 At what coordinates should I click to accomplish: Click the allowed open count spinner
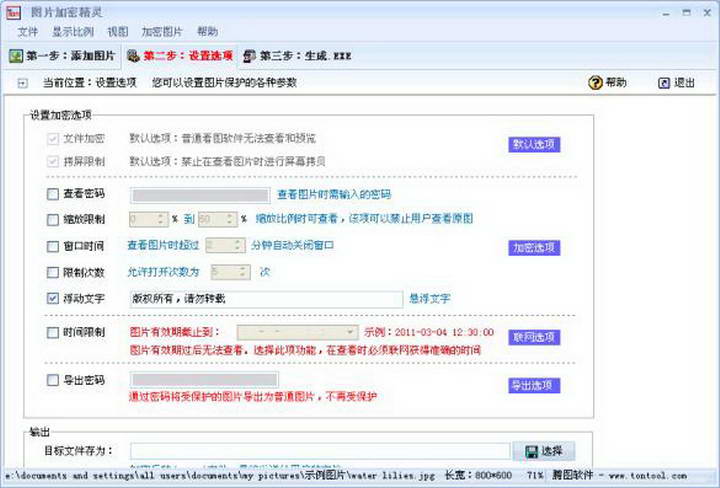231,273
